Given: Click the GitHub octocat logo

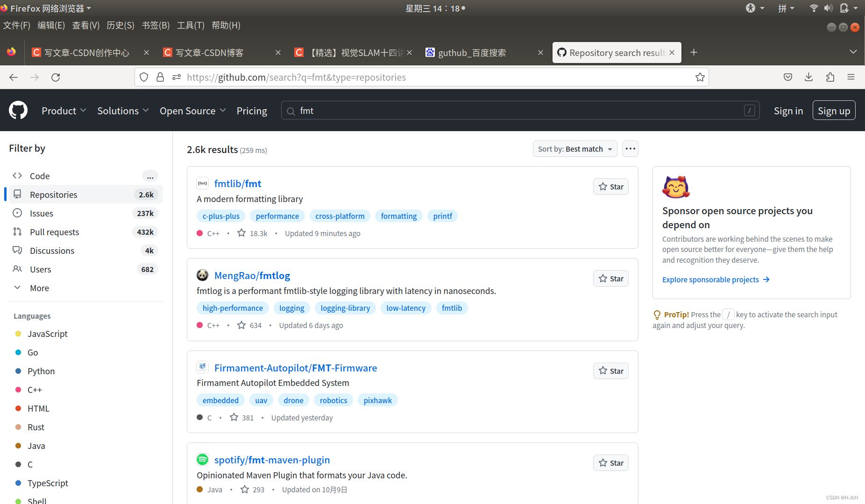Looking at the screenshot, I should (18, 110).
